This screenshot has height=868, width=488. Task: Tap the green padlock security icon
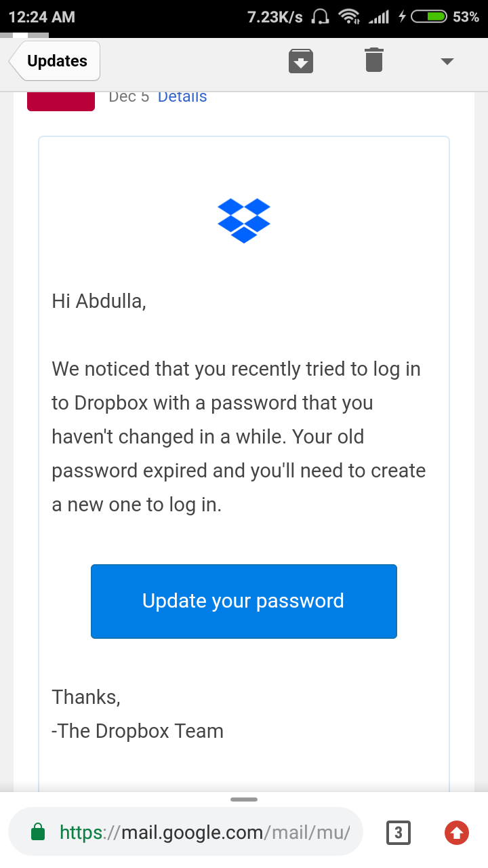(39, 832)
